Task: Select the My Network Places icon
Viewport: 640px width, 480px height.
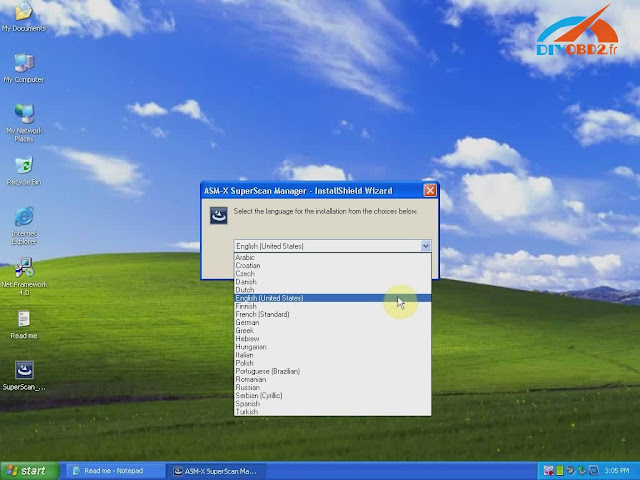Action: click(24, 123)
